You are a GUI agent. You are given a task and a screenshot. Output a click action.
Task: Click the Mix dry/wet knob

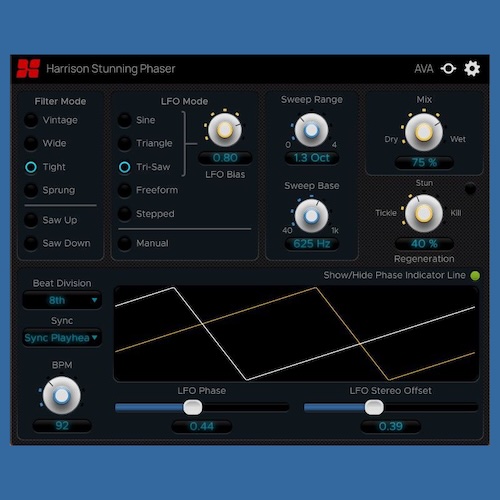(424, 132)
